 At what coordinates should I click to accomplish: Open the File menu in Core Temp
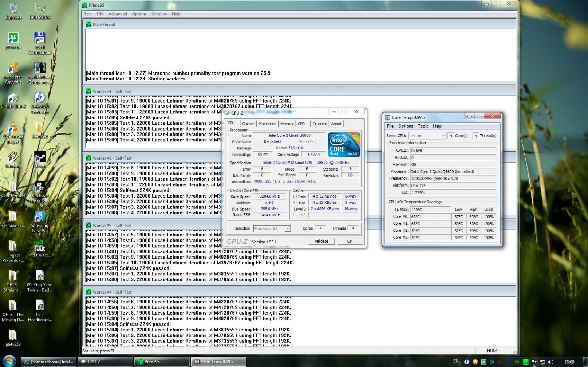coord(390,126)
